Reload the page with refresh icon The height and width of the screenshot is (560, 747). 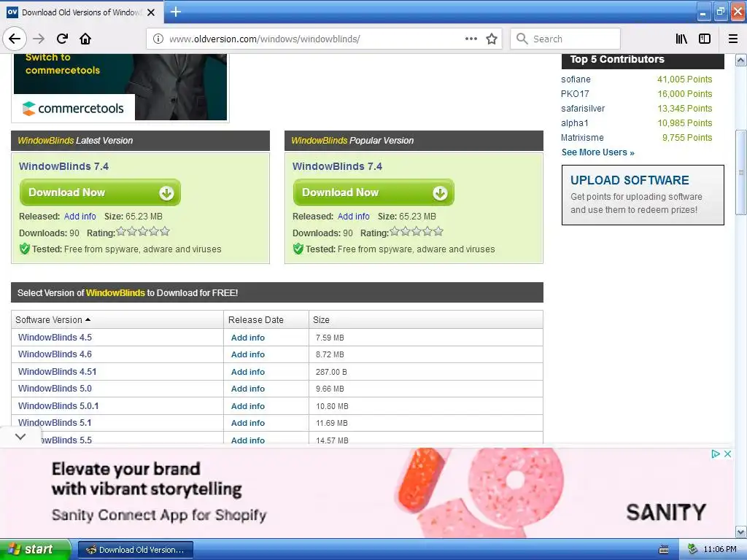point(62,39)
